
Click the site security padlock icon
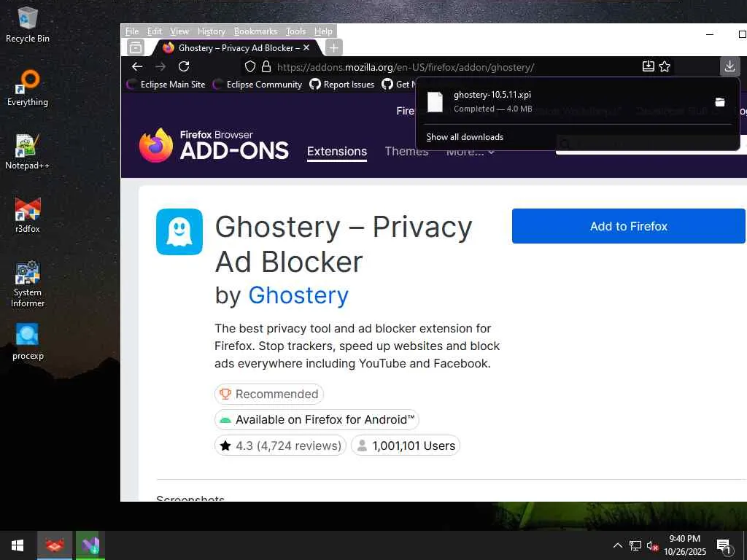266,66
